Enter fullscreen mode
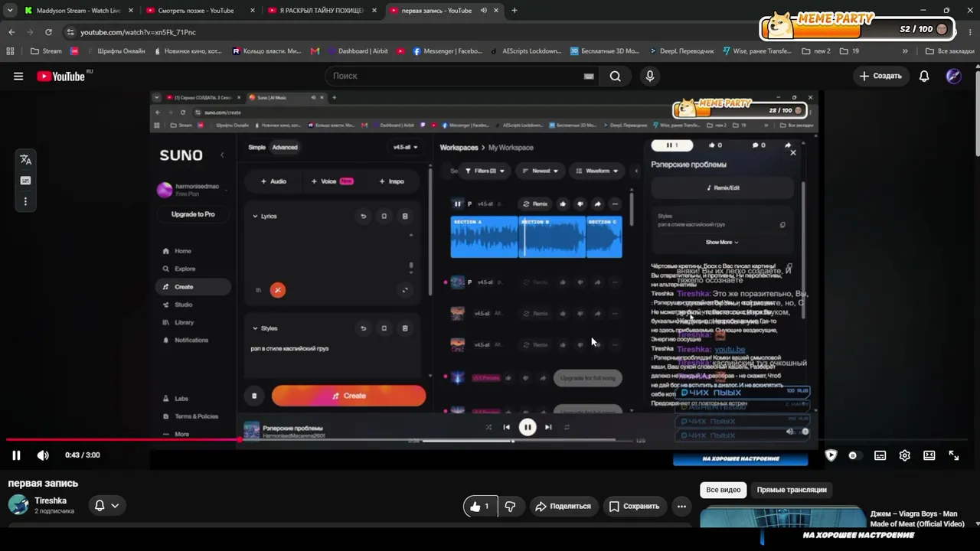 [954, 455]
